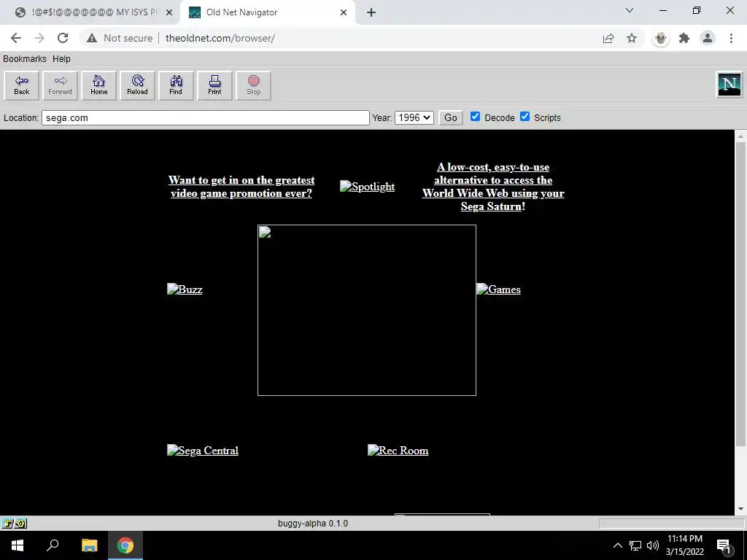This screenshot has height=560, width=747.
Task: Go to Home in Old Net Navigator
Action: (x=98, y=86)
